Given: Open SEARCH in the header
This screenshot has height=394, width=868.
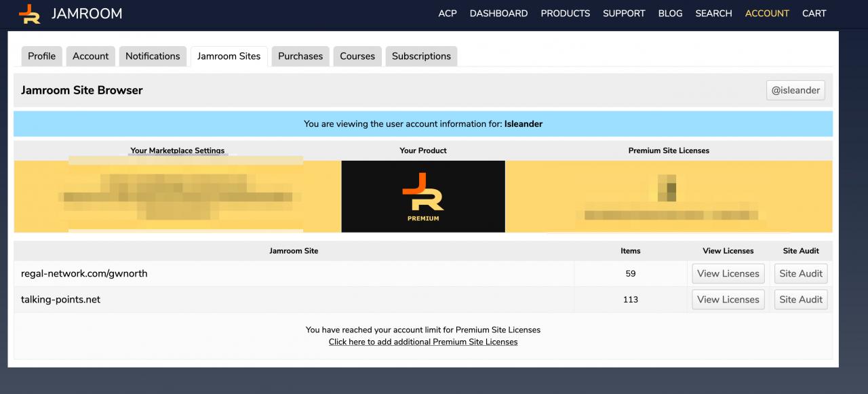Looking at the screenshot, I should 713,14.
